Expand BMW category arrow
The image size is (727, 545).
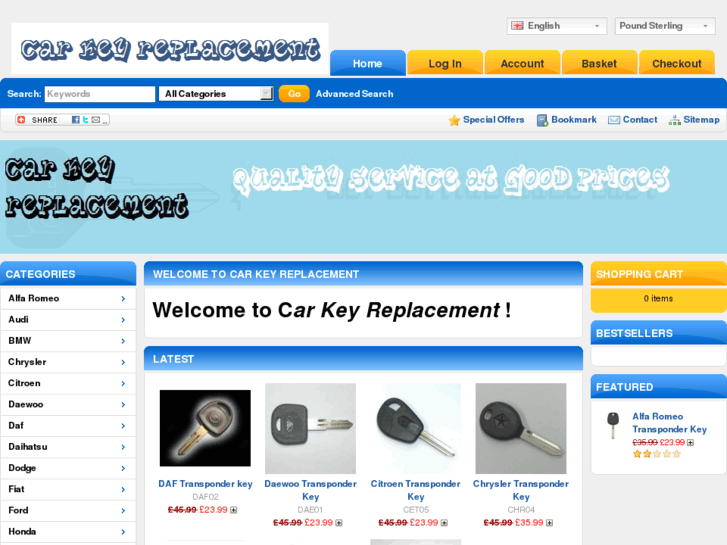pos(123,341)
